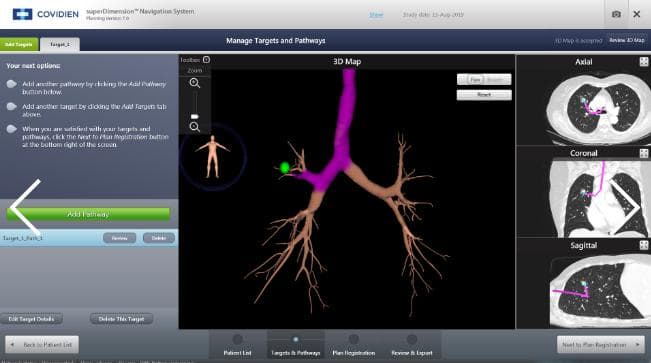The image size is (651, 363).
Task: Take a screenshot with camera icon
Action: pos(617,15)
